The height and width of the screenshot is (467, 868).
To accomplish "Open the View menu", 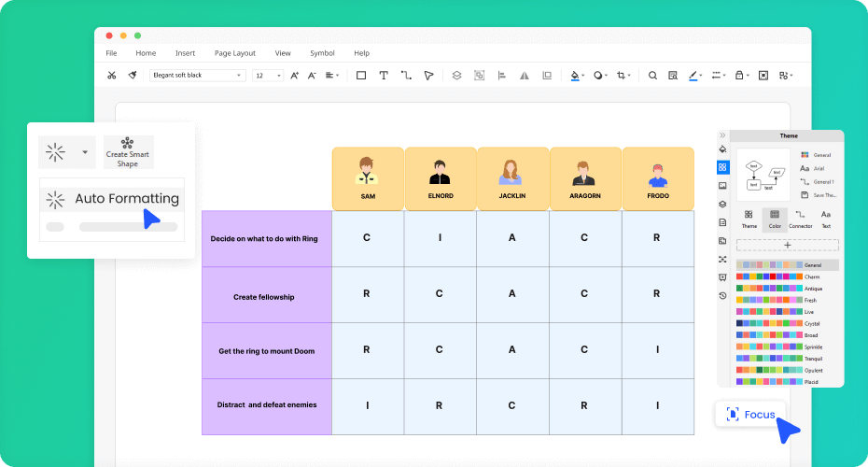I will (283, 53).
